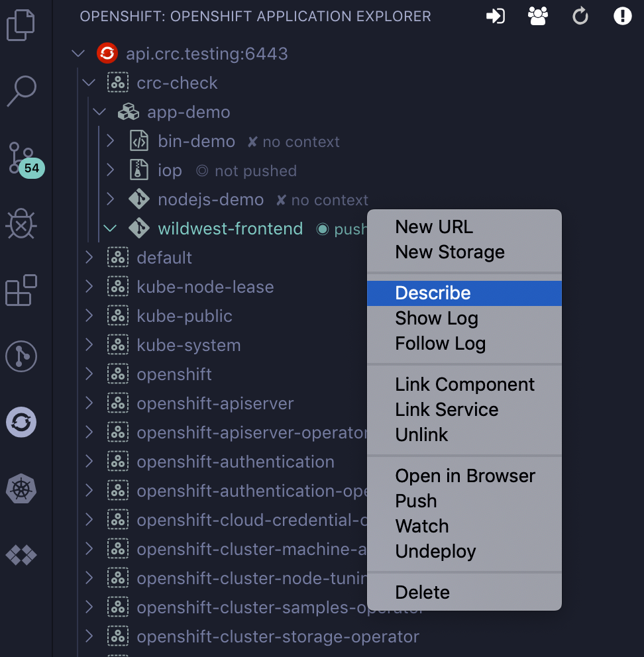This screenshot has height=657, width=644.
Task: Select the nodejs-demo component
Action: pos(210,199)
